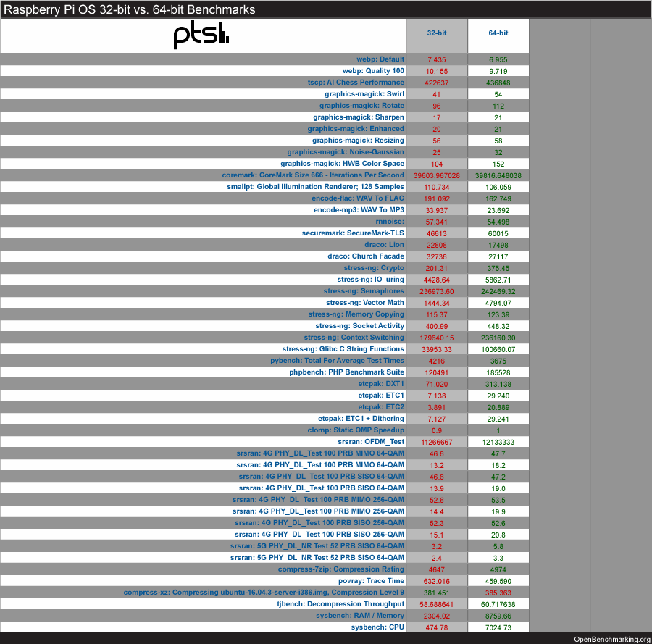Click 'smallpt: Global Illumination Renderer' label
Viewport: 652px width, 644px height.
pyautogui.click(x=315, y=187)
